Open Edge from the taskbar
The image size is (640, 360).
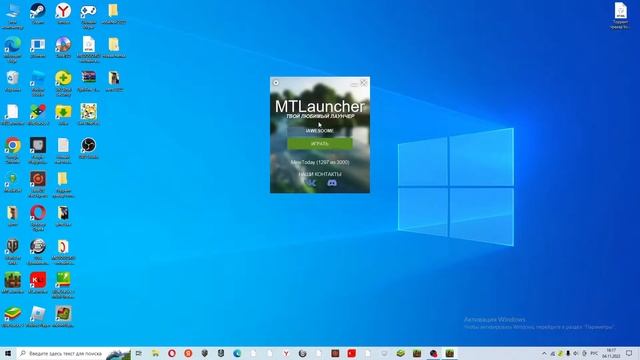237,353
